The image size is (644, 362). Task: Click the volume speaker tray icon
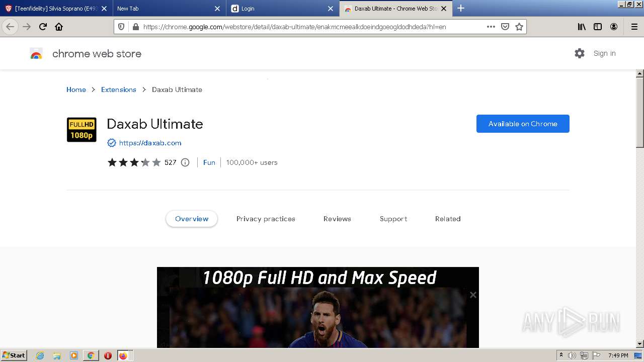pyautogui.click(x=572, y=355)
